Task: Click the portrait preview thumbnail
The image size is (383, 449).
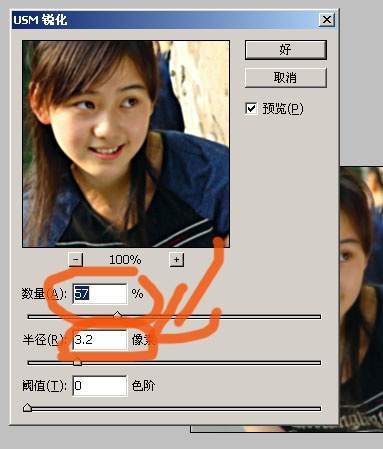Action: tap(126, 144)
